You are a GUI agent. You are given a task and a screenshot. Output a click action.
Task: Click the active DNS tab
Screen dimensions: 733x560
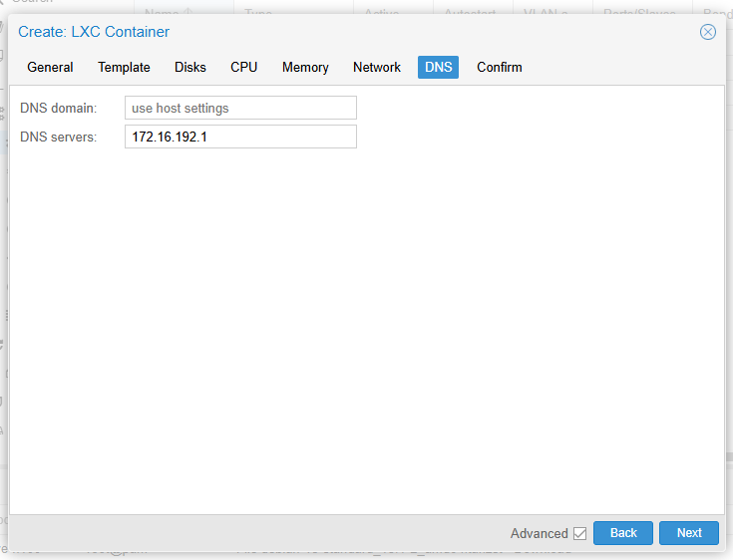click(438, 68)
